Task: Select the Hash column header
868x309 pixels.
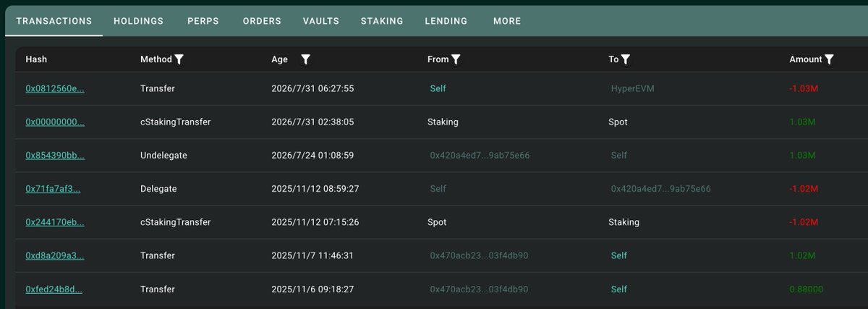Action: click(36, 59)
